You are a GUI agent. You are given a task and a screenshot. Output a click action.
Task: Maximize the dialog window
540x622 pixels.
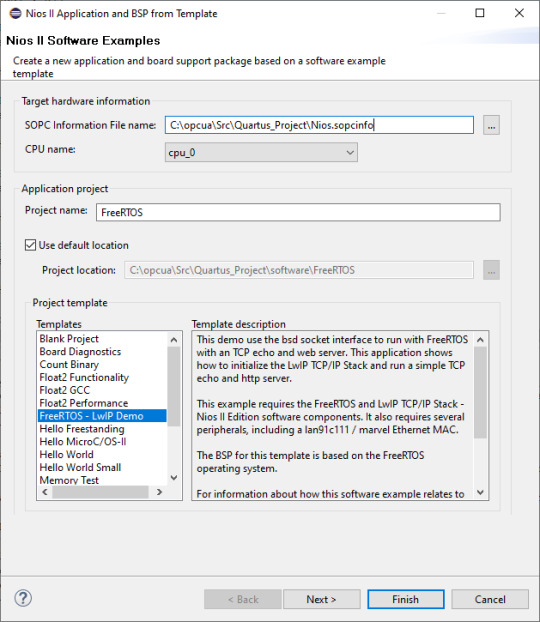480,13
